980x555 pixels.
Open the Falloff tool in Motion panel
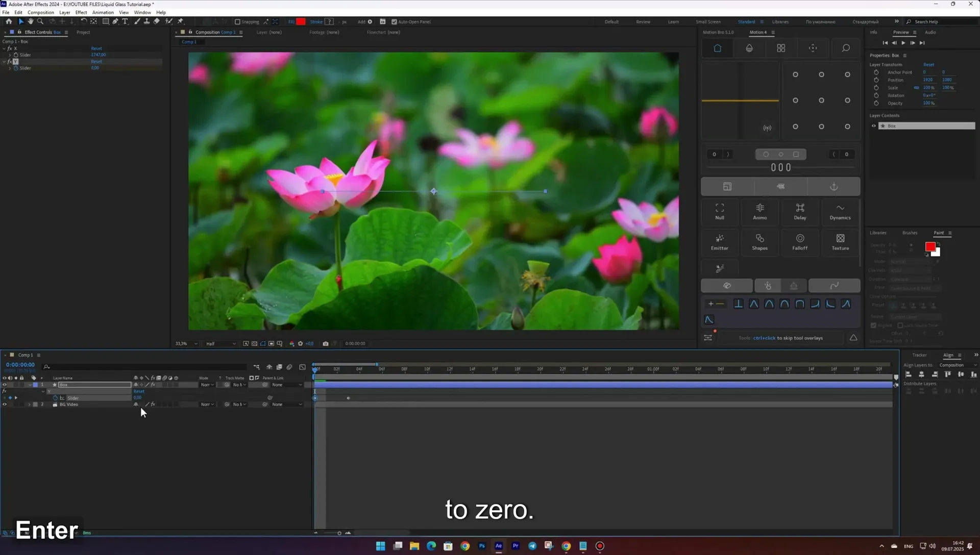coord(800,242)
